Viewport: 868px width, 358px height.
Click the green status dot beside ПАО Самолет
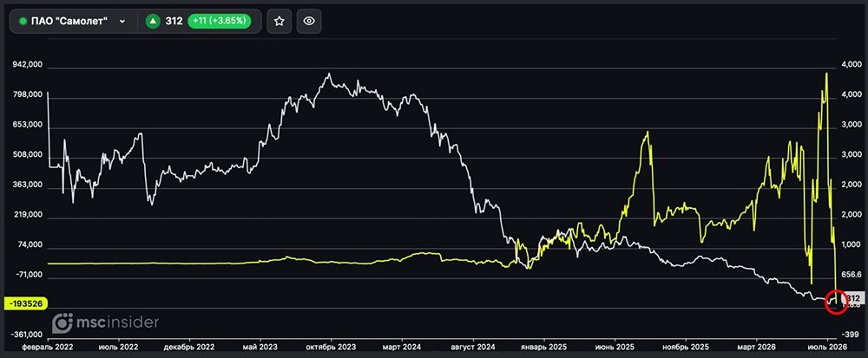(23, 22)
